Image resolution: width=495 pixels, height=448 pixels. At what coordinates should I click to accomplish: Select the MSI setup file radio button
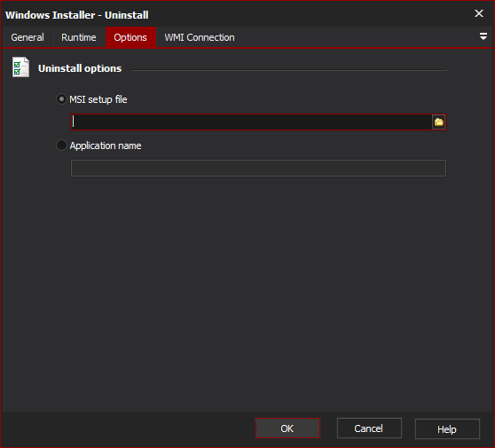(61, 99)
